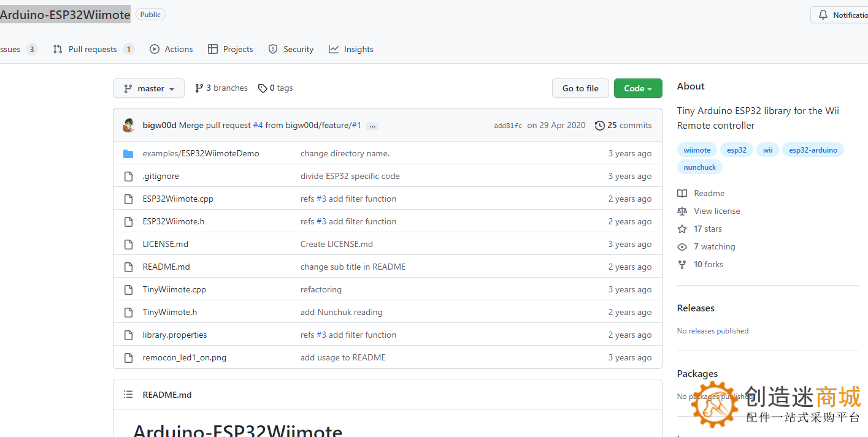Image resolution: width=868 pixels, height=437 pixels.
Task: Open bigw00d user avatar
Action: click(129, 125)
